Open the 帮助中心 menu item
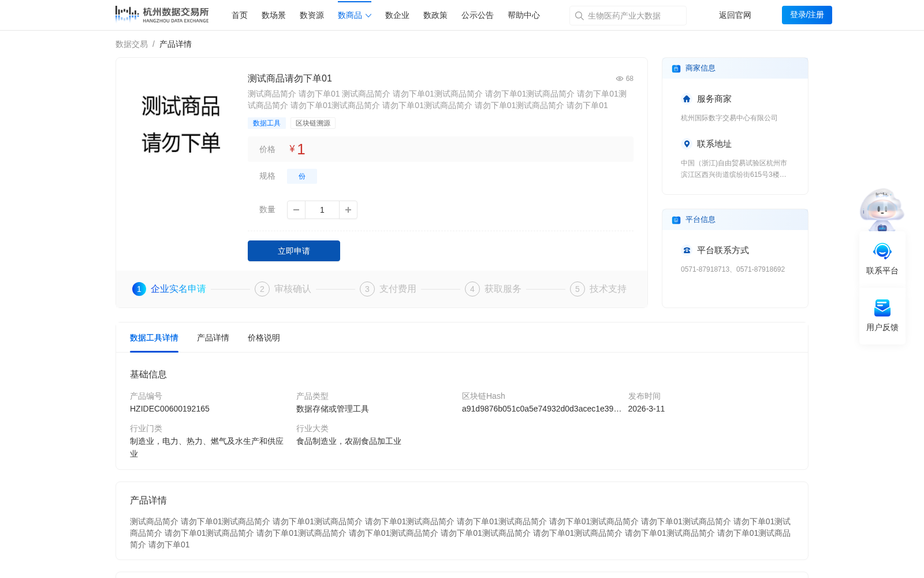The image size is (924, 578). [x=524, y=15]
